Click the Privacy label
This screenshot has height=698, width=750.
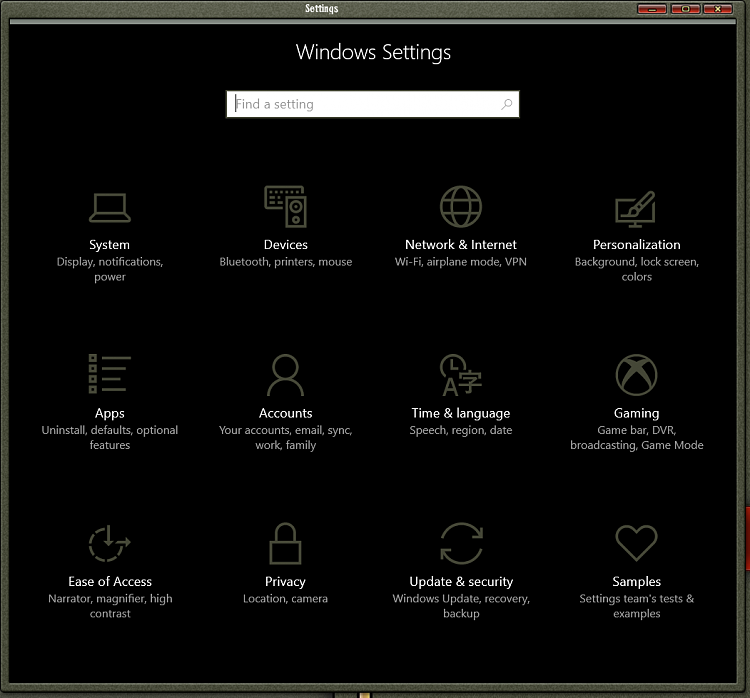[285, 582]
